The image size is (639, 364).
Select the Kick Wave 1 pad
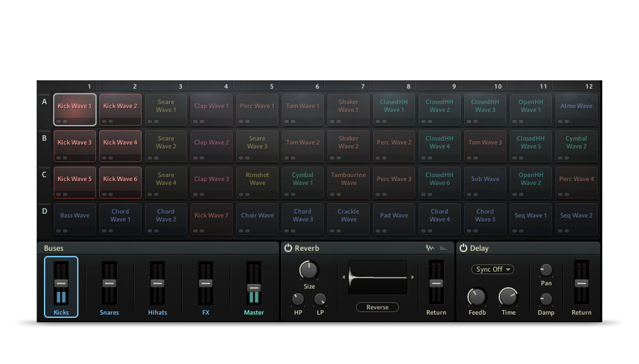75,109
